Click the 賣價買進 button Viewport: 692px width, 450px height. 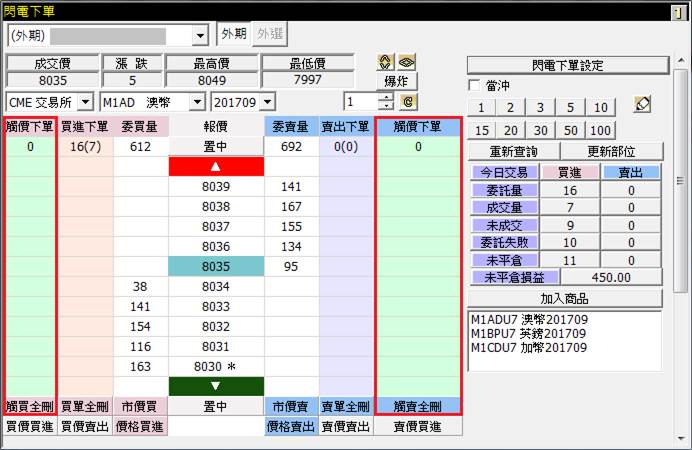point(417,427)
